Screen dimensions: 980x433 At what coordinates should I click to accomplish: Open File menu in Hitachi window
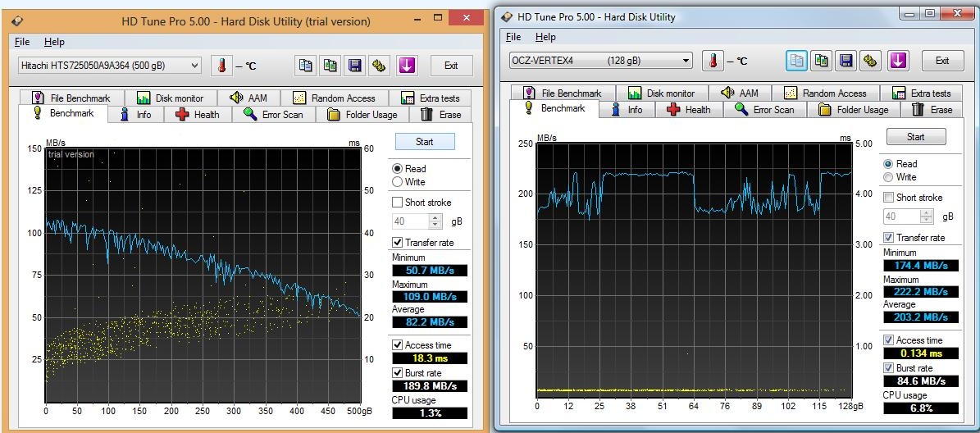[x=22, y=42]
